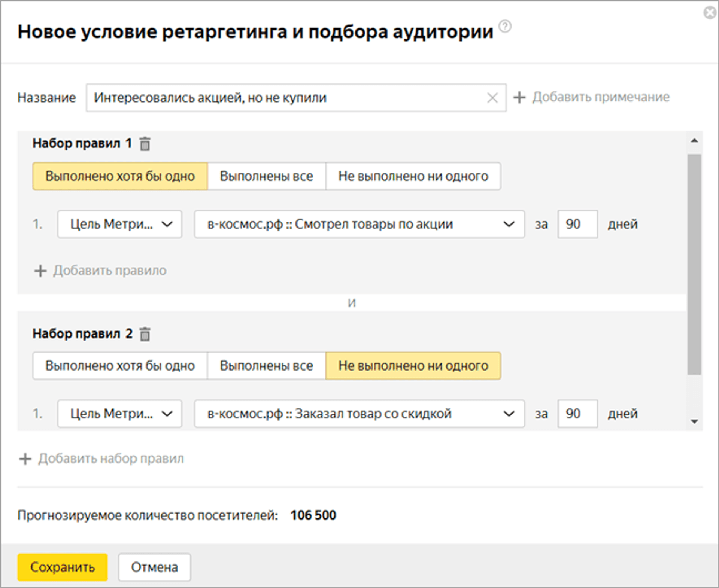Screen dimensions: 719x588
Task: Select 'Выполнено хотя бы одно' in rule set 2
Action: click(119, 366)
